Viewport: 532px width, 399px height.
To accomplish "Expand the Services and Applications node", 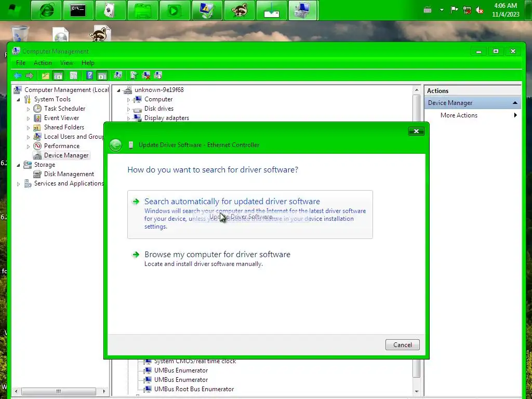I will point(18,184).
